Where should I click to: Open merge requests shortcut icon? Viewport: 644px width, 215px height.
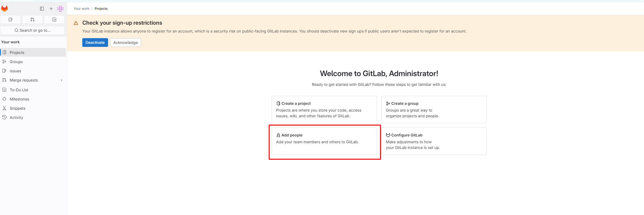[32, 19]
